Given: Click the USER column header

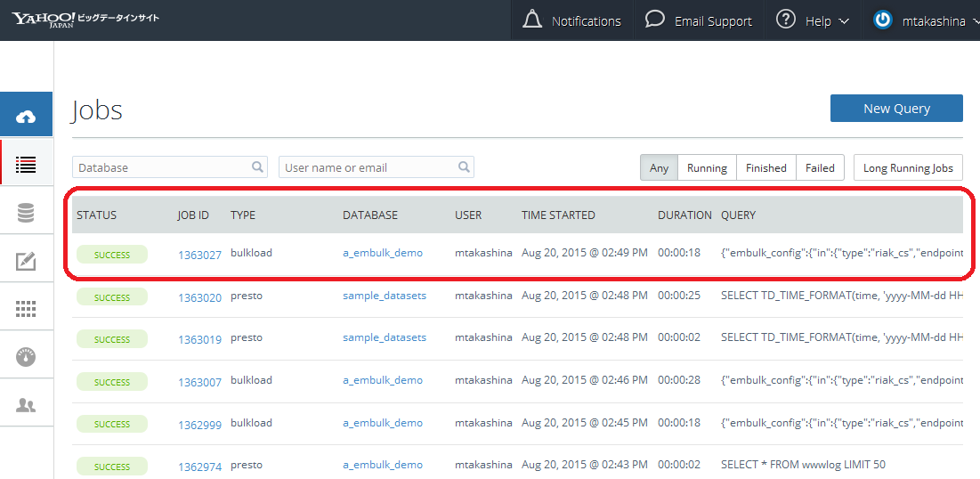Looking at the screenshot, I should (468, 215).
